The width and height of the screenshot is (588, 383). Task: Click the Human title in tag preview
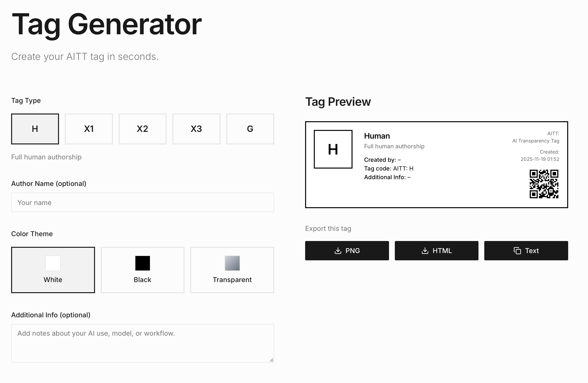click(377, 136)
